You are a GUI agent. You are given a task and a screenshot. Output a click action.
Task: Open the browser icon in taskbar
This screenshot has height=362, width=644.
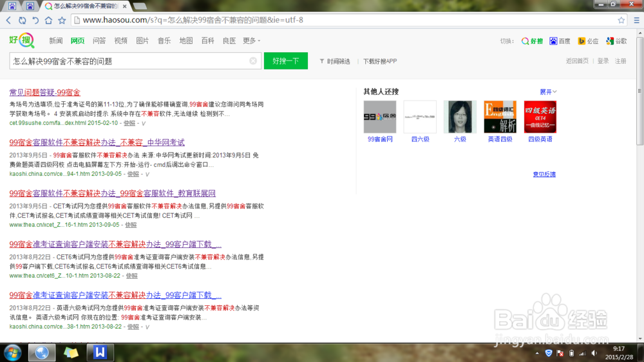41,352
